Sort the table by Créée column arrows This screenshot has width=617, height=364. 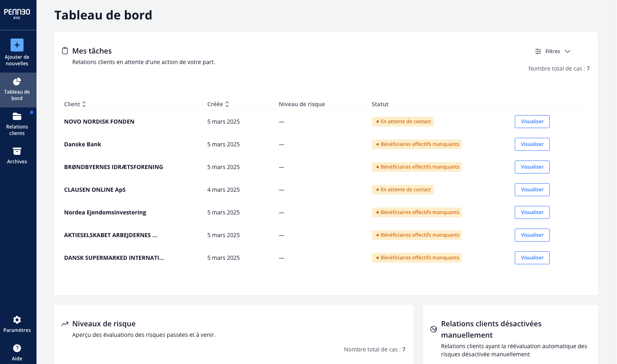(x=227, y=104)
